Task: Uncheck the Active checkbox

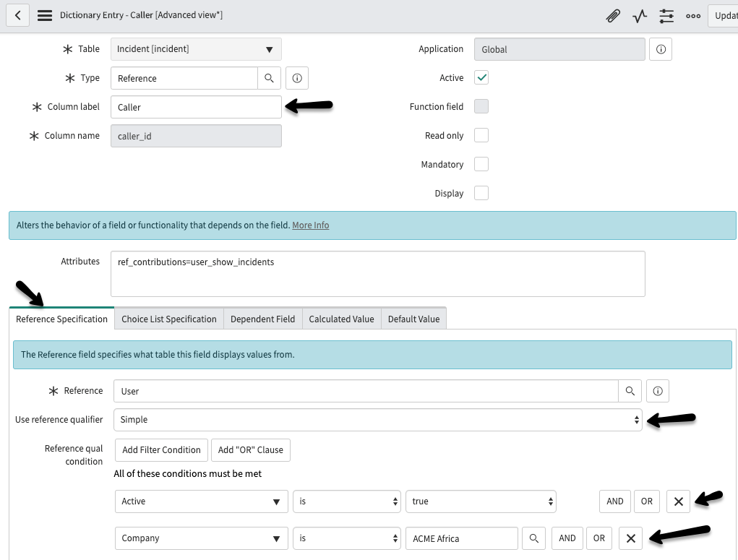Action: coord(481,77)
